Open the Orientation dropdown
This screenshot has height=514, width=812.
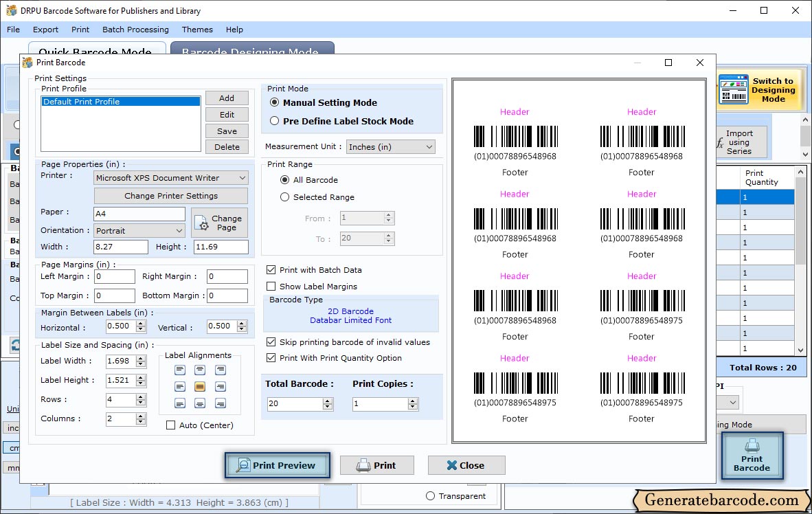pyautogui.click(x=139, y=231)
